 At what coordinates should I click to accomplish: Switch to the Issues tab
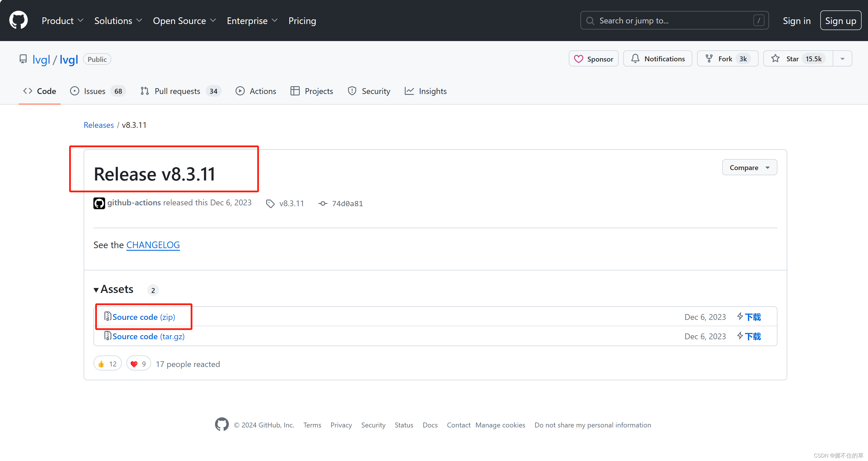tap(98, 91)
